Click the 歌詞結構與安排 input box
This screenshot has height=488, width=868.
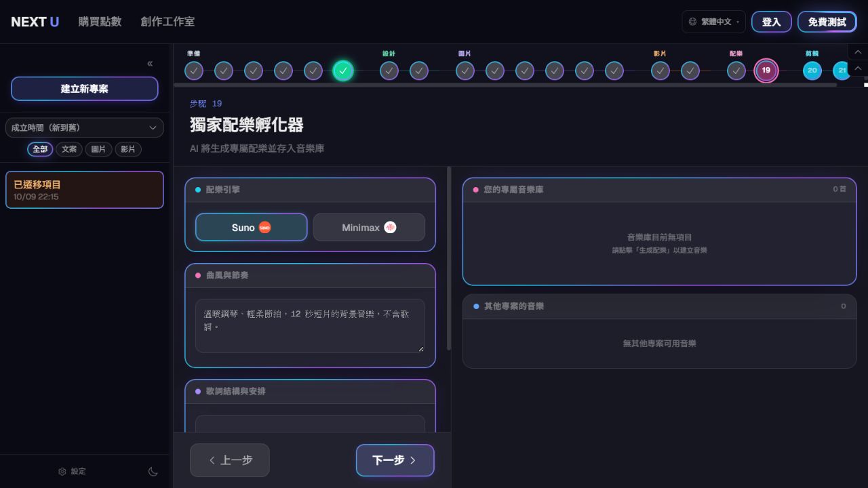(x=310, y=424)
